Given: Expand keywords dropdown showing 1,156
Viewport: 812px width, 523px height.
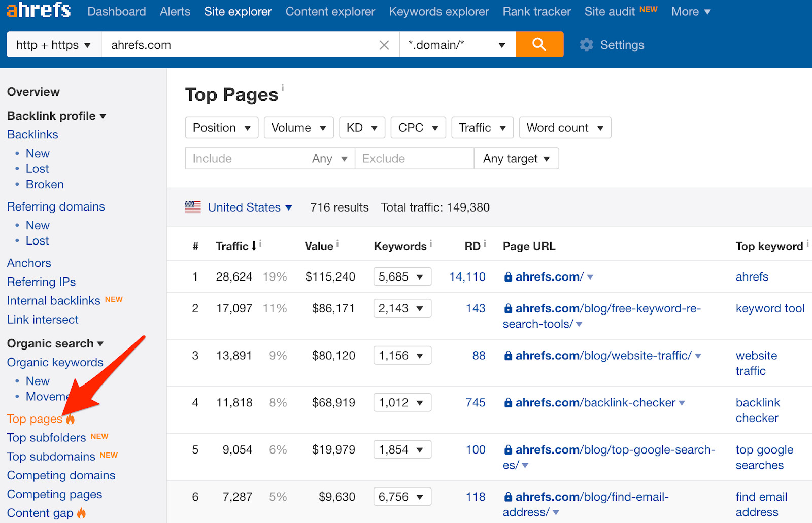Looking at the screenshot, I should click(x=402, y=356).
